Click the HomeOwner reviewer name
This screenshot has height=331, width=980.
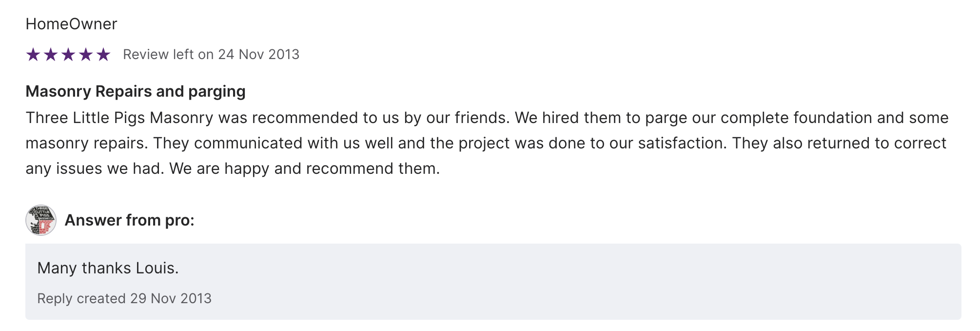click(71, 24)
